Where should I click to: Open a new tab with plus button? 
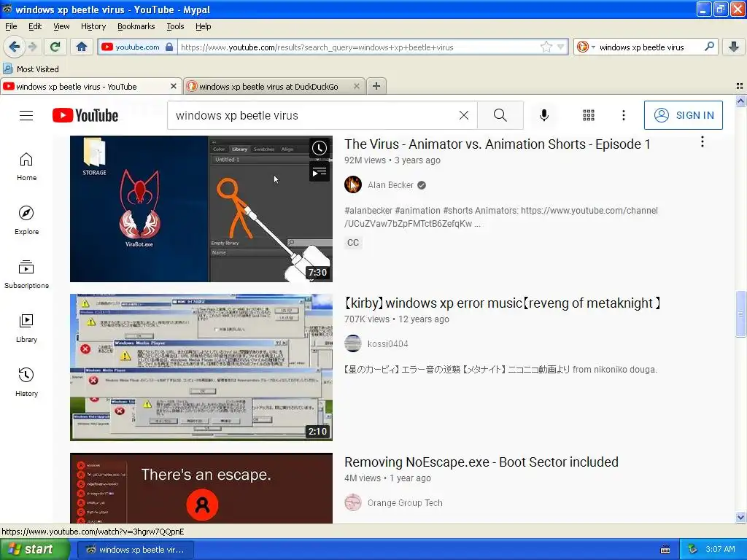click(x=376, y=86)
